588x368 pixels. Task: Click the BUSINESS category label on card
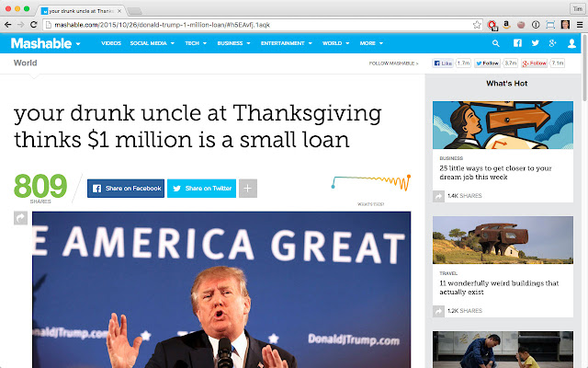[x=451, y=158]
